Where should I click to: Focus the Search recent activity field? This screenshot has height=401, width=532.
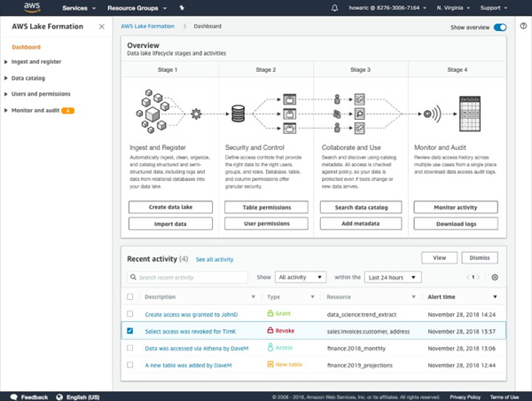[188, 277]
